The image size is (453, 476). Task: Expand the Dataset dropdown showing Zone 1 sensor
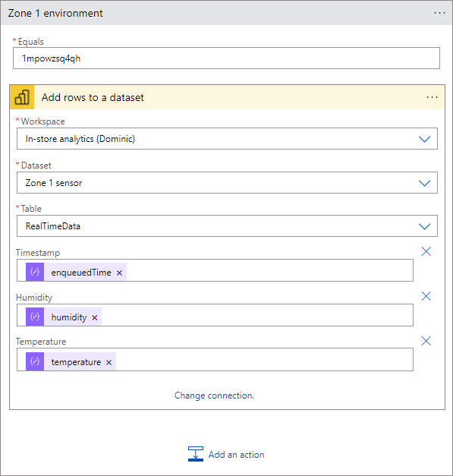pos(424,183)
